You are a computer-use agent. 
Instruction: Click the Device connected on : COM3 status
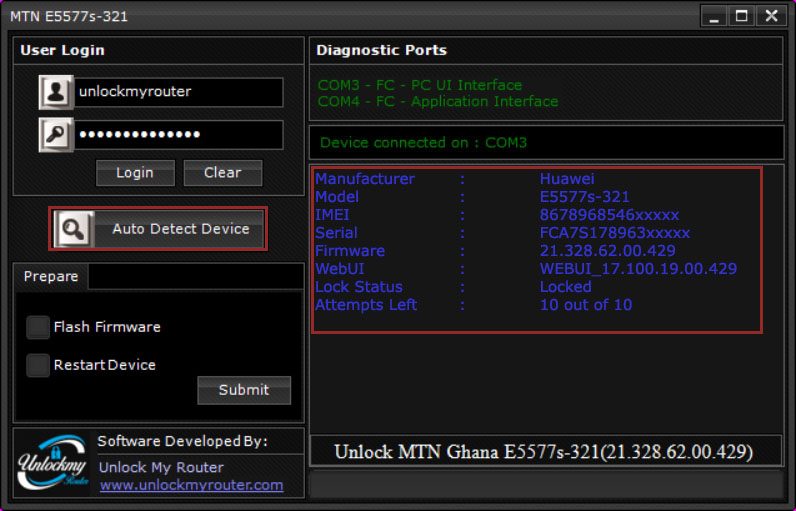pos(423,143)
